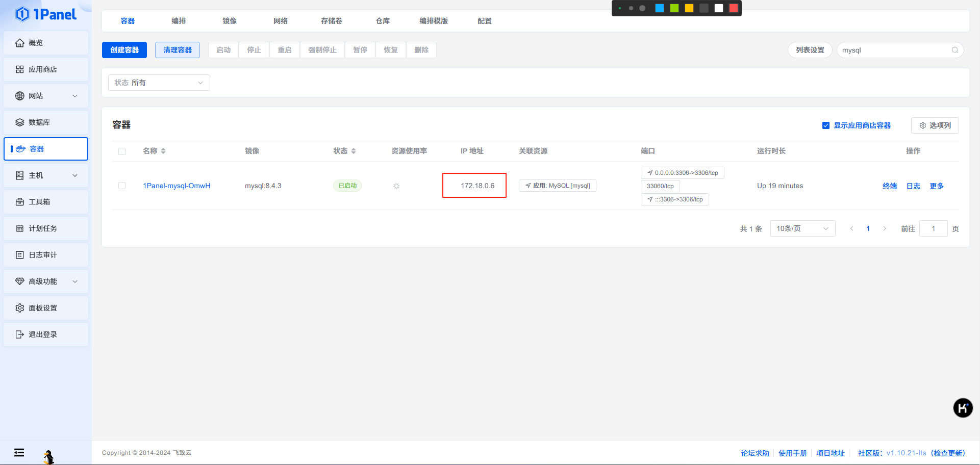Open the 10条/页 page size dropdown
This screenshot has height=465, width=980.
(802, 228)
